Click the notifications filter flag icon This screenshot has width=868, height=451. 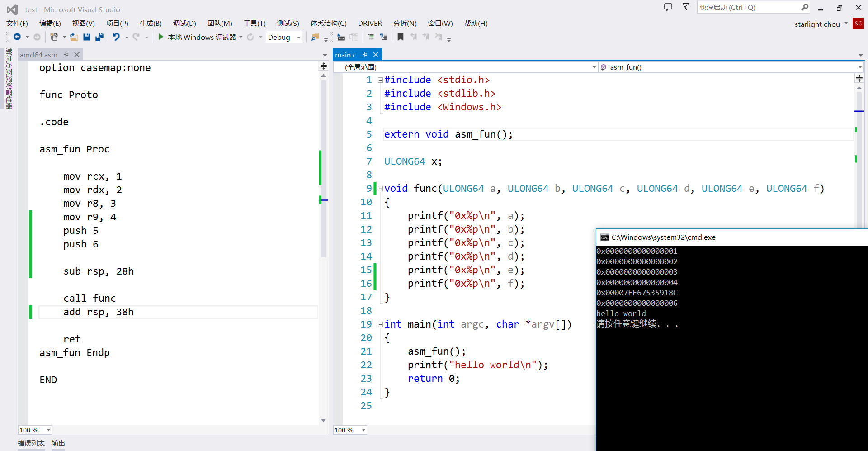(686, 7)
